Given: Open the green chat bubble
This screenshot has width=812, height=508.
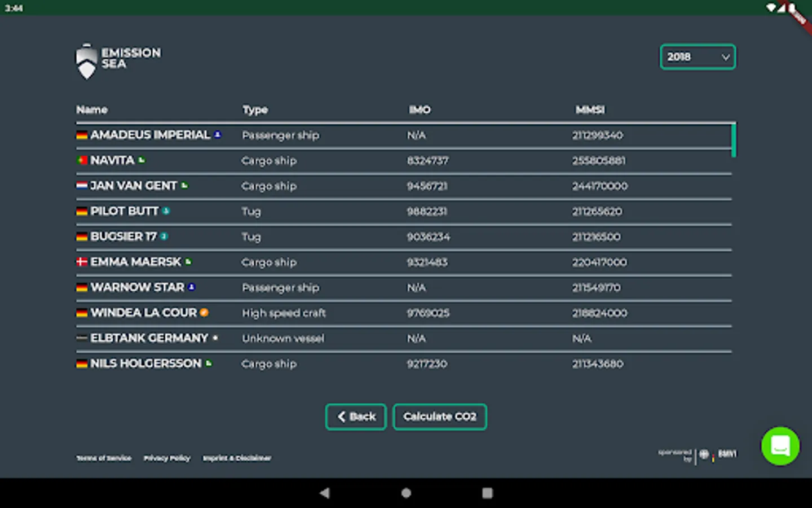Looking at the screenshot, I should pos(780,446).
